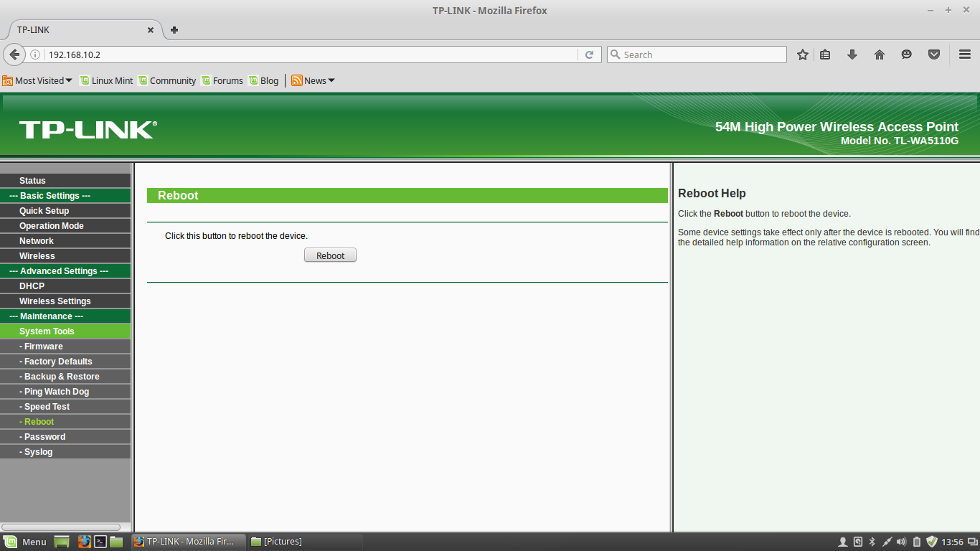Show desktop icon in bottom panel

coord(62,542)
